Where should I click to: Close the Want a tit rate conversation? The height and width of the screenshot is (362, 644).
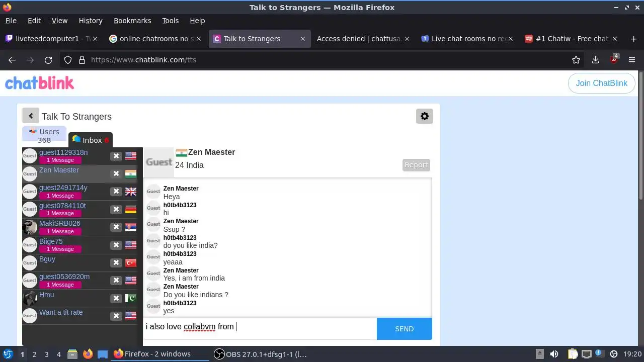116,316
